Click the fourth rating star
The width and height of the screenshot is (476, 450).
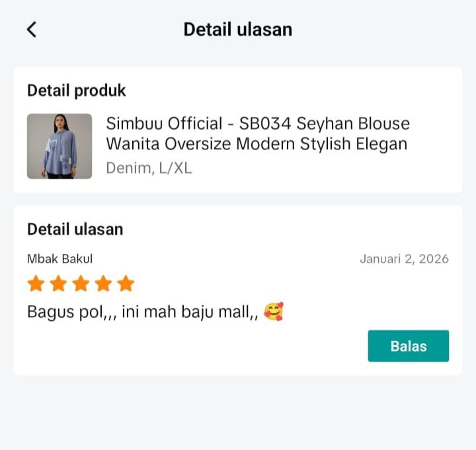[x=103, y=283]
